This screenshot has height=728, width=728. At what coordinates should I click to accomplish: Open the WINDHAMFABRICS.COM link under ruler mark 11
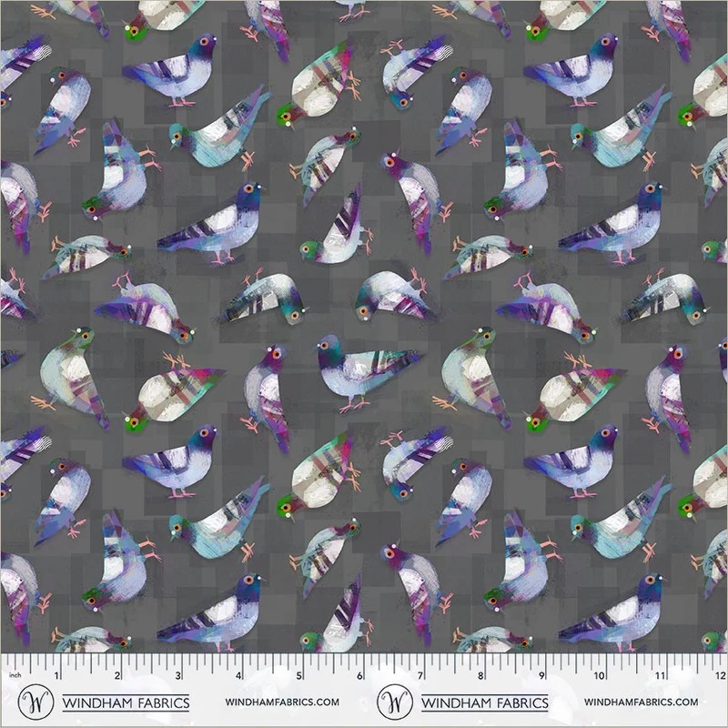click(x=642, y=702)
